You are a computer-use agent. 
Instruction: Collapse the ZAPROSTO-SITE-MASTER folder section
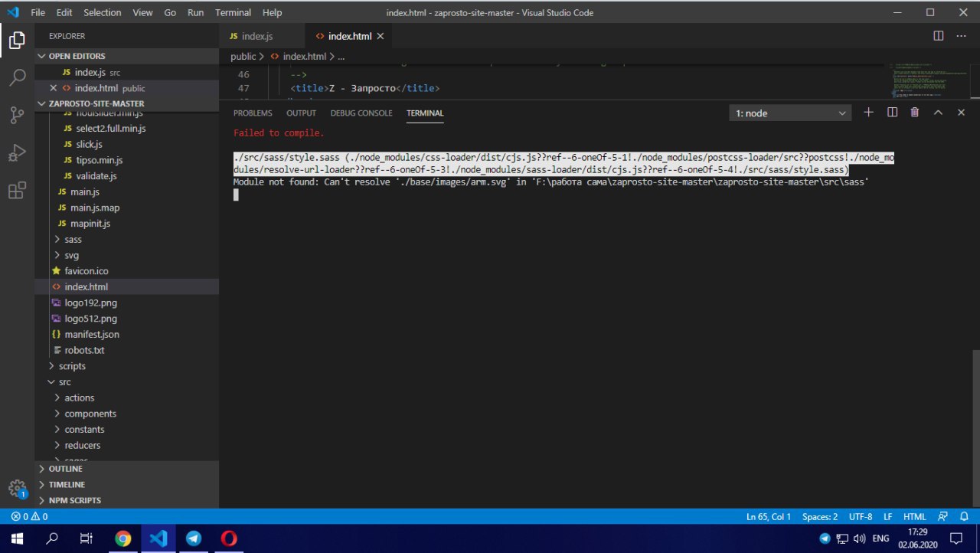(126, 103)
